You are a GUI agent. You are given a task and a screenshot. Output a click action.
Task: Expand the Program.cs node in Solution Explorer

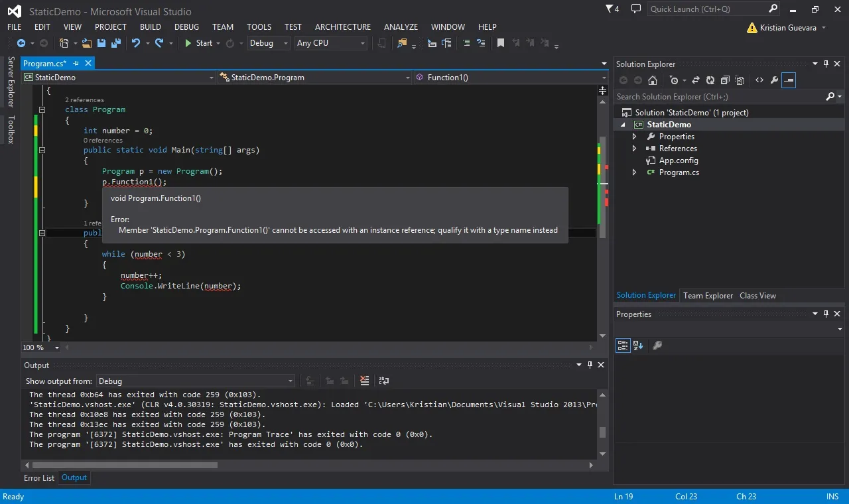[635, 172]
